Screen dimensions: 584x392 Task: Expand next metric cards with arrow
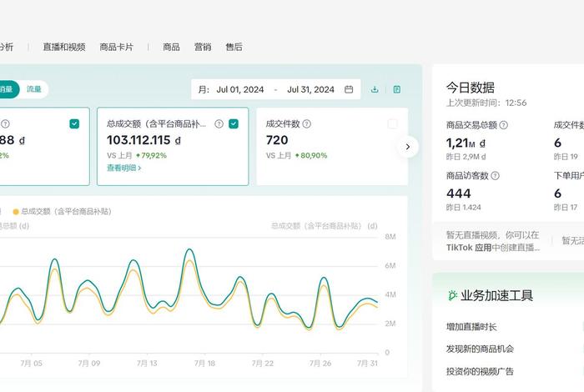pos(407,147)
